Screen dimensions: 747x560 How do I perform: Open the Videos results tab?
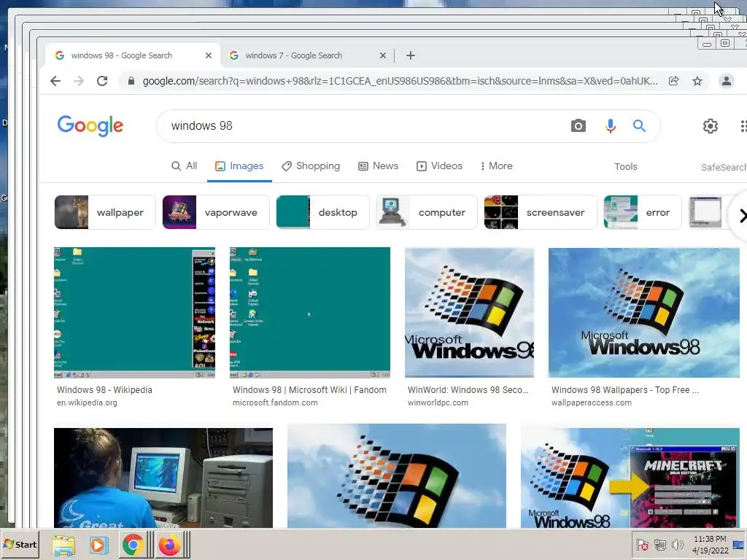pos(439,166)
